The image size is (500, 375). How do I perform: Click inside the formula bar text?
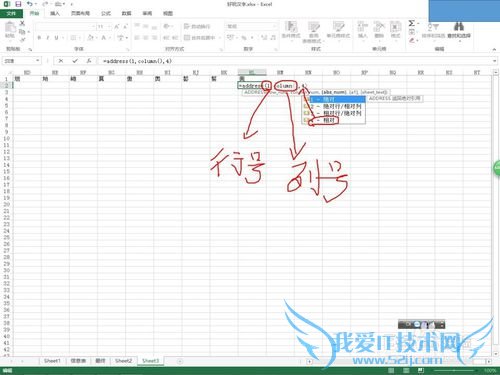137,61
